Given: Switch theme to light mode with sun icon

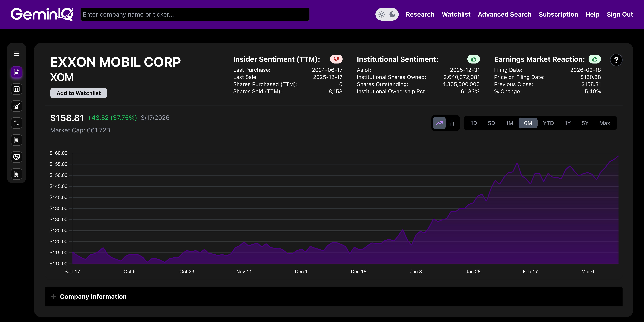Looking at the screenshot, I should [x=382, y=14].
